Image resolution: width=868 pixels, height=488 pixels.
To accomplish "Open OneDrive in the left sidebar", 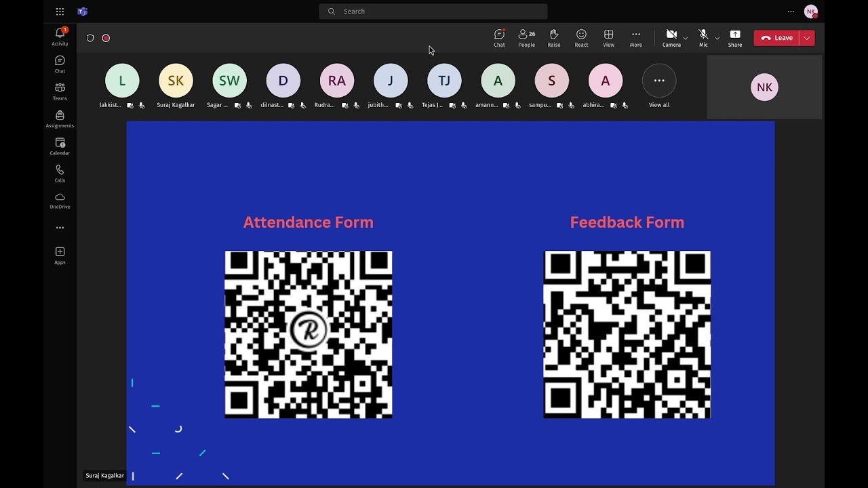I will click(x=60, y=201).
